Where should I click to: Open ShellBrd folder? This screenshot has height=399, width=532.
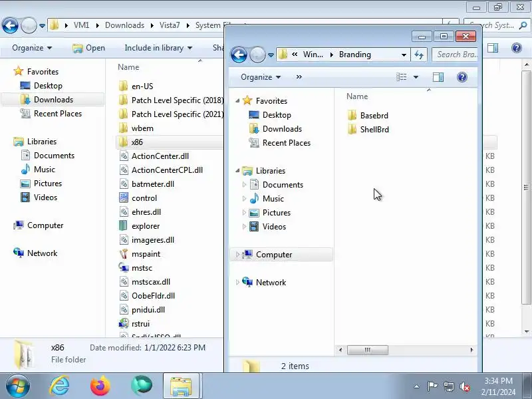[368, 129]
